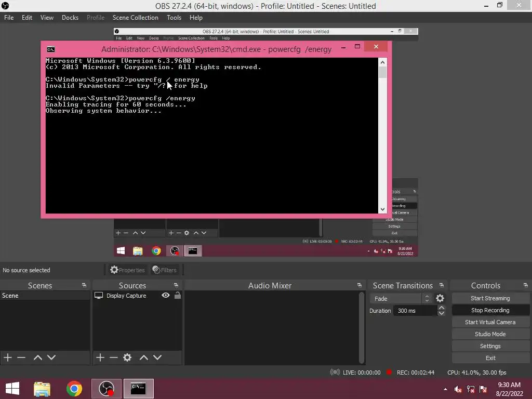The height and width of the screenshot is (399, 532).
Task: Open the Scene Collection menu
Action: [136, 18]
